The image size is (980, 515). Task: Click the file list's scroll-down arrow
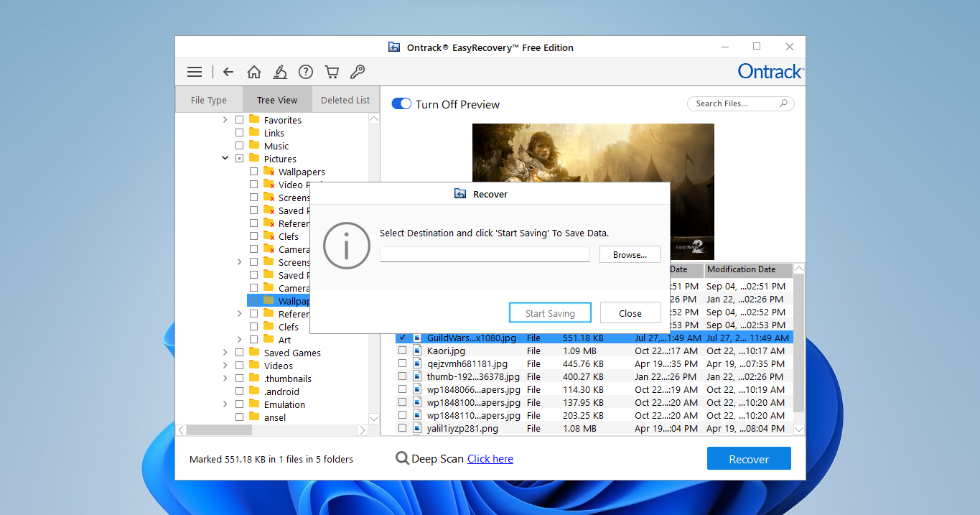click(x=799, y=429)
